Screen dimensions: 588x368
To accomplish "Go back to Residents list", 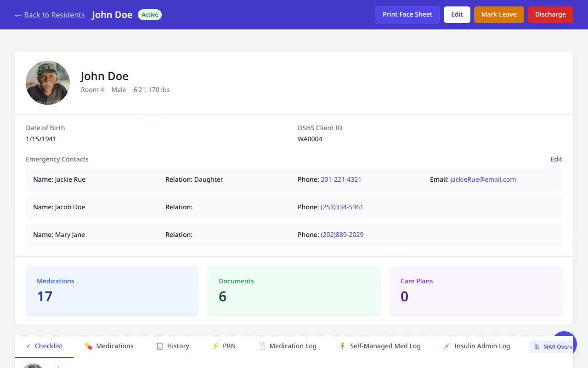I will (x=50, y=15).
